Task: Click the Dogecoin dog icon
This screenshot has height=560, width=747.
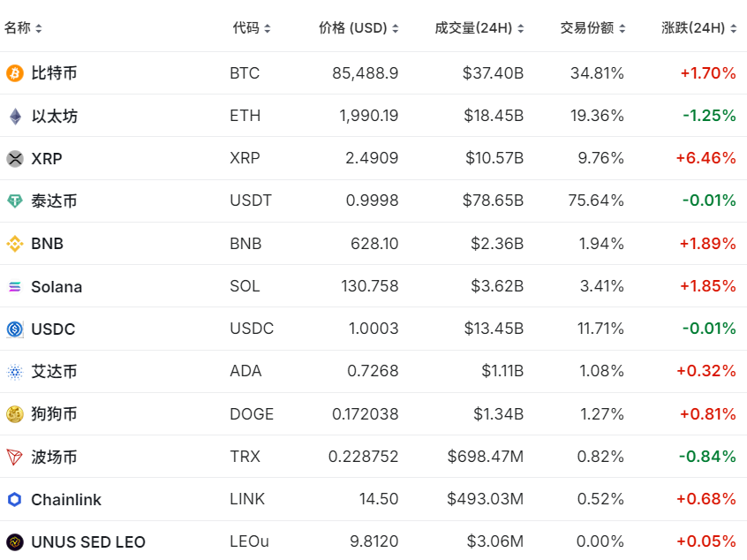Action: 13,414
